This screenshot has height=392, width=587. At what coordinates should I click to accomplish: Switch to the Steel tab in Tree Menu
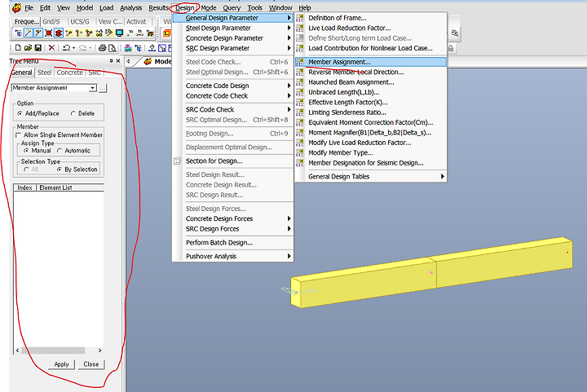[44, 73]
